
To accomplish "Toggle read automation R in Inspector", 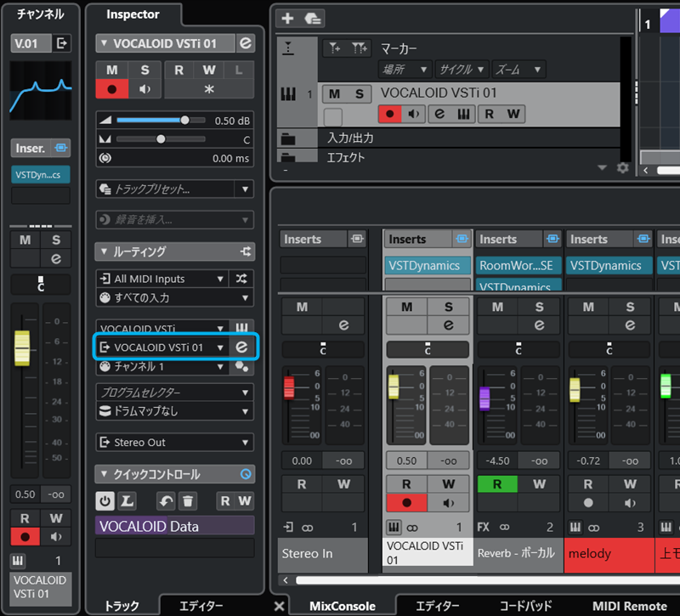I will click(178, 70).
